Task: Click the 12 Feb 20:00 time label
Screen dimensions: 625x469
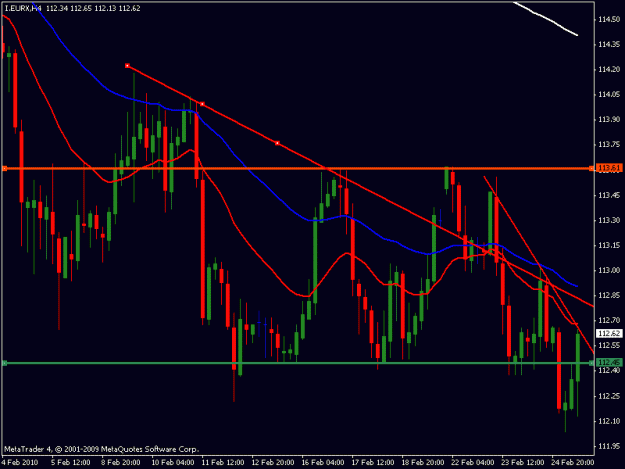Action: (273, 462)
